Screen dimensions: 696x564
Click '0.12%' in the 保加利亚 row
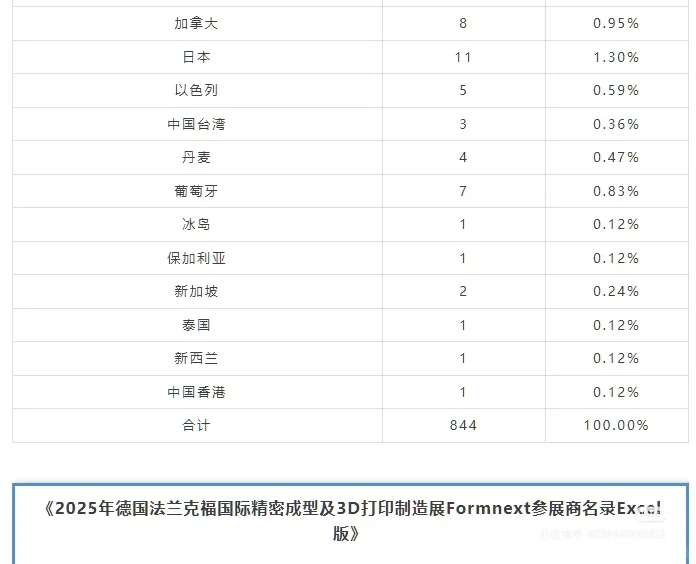616,258
